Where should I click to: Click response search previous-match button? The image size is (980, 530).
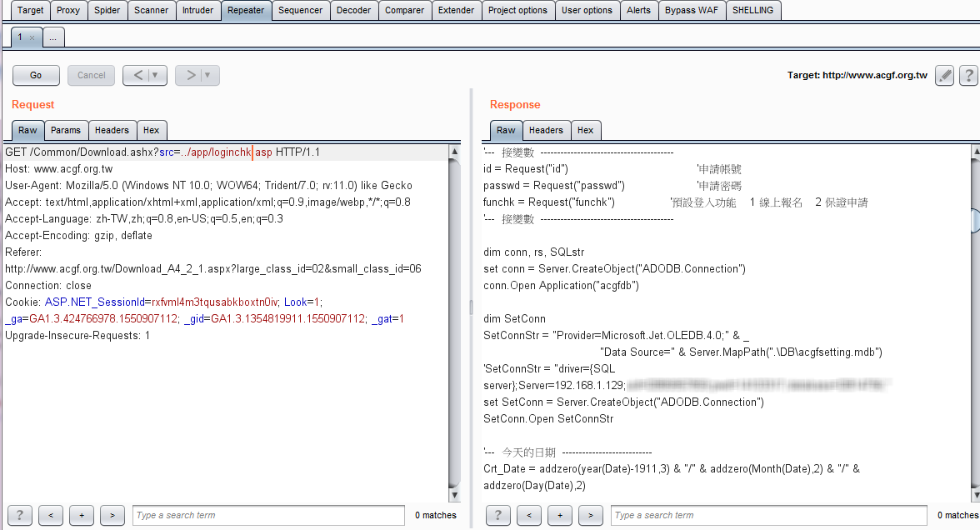click(528, 515)
